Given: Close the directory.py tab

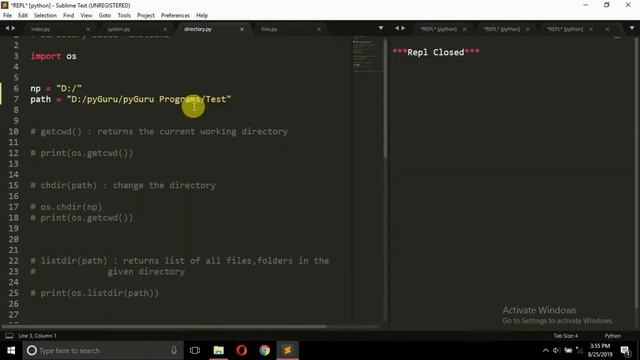Looking at the screenshot, I should tap(242, 29).
